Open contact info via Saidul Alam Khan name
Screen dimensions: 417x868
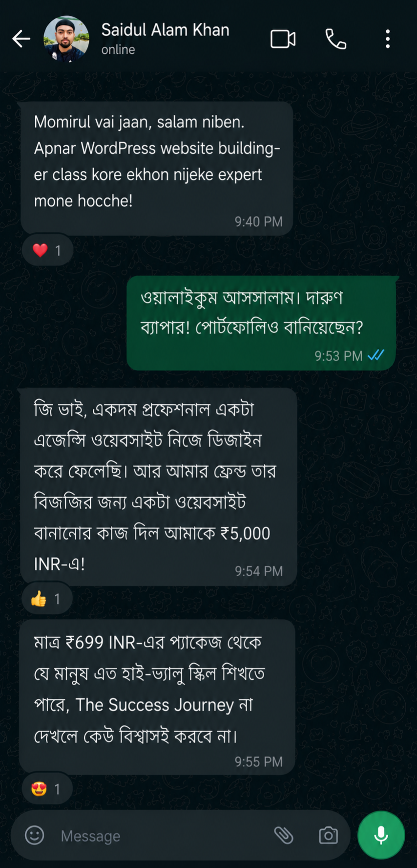(165, 30)
